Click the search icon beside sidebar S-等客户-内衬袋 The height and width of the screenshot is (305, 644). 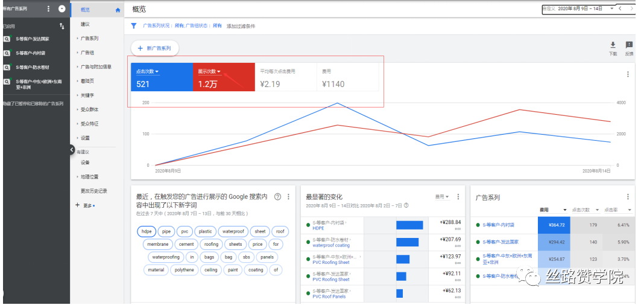tap(7, 53)
